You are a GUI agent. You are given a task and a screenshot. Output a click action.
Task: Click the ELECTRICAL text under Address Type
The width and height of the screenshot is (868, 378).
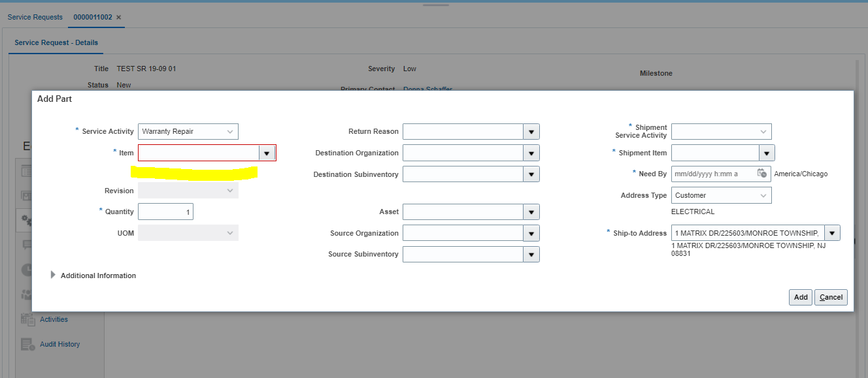[693, 212]
